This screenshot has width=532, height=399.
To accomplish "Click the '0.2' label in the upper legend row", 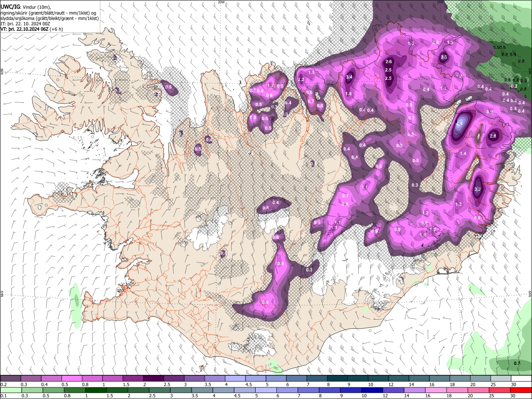I will coord(3,384).
